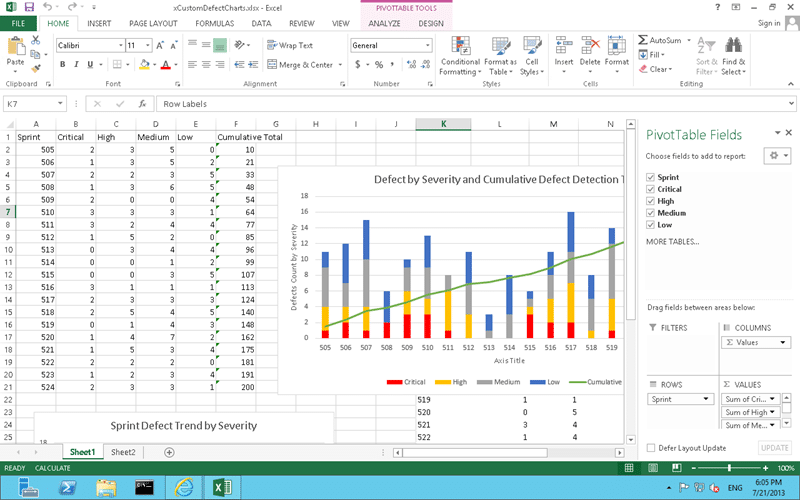Click the Paste icon in Clipboard group
The width and height of the screenshot is (800, 500).
tap(15, 47)
